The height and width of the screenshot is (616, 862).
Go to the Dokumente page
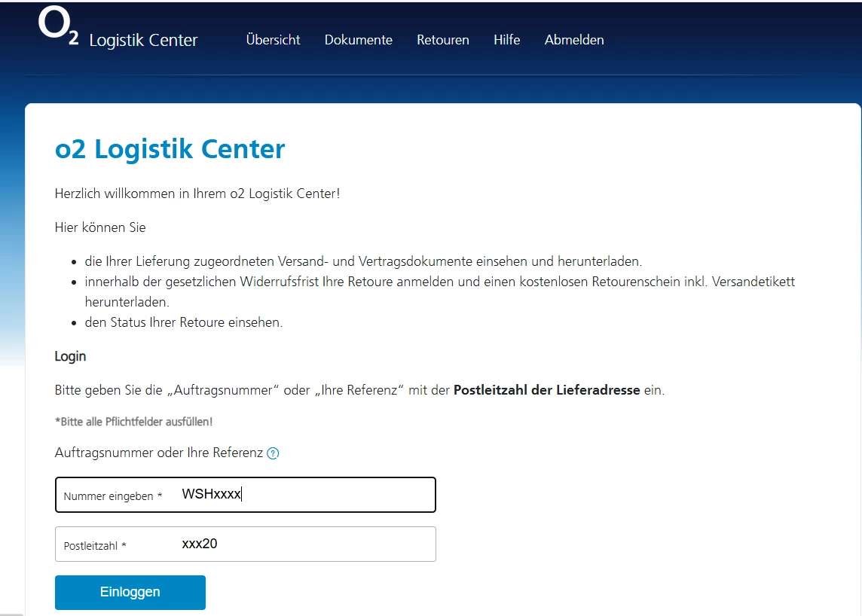tap(359, 40)
